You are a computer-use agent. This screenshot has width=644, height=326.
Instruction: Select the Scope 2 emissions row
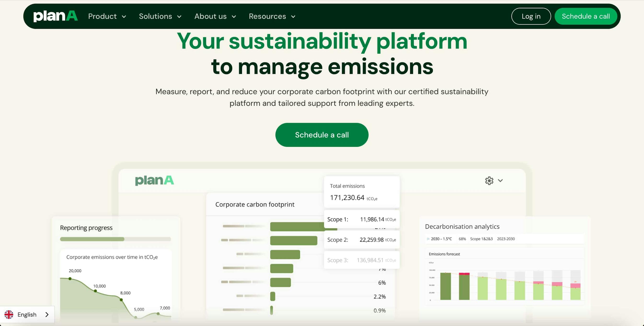[362, 240]
